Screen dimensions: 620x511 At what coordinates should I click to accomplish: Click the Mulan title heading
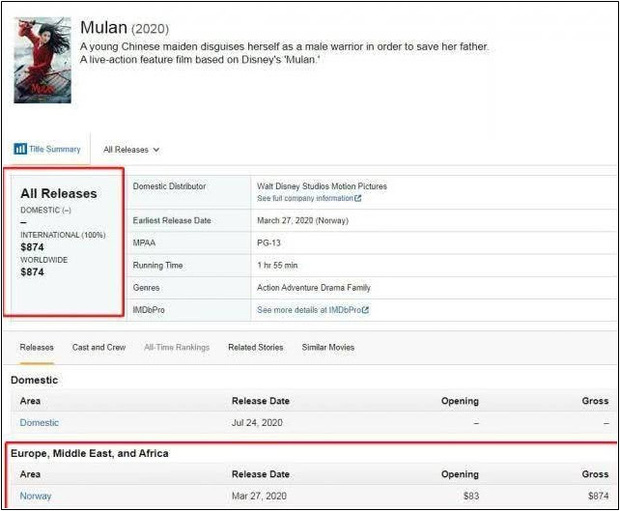point(103,27)
